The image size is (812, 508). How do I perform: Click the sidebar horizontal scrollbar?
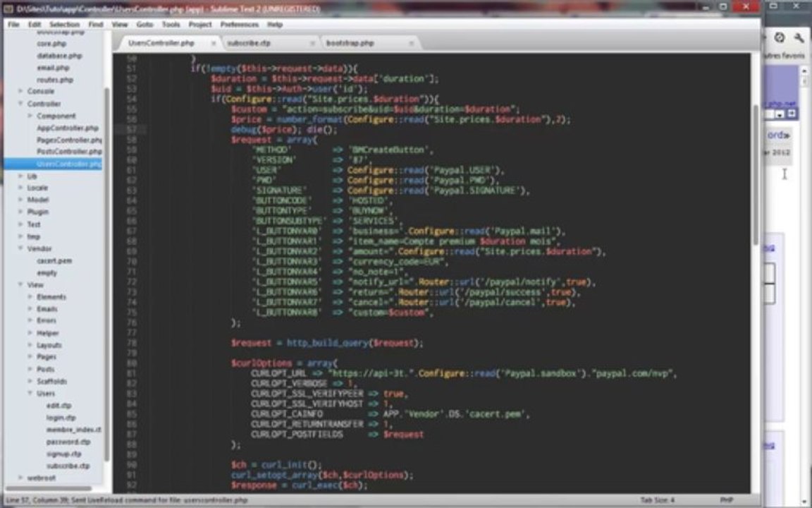coord(48,488)
